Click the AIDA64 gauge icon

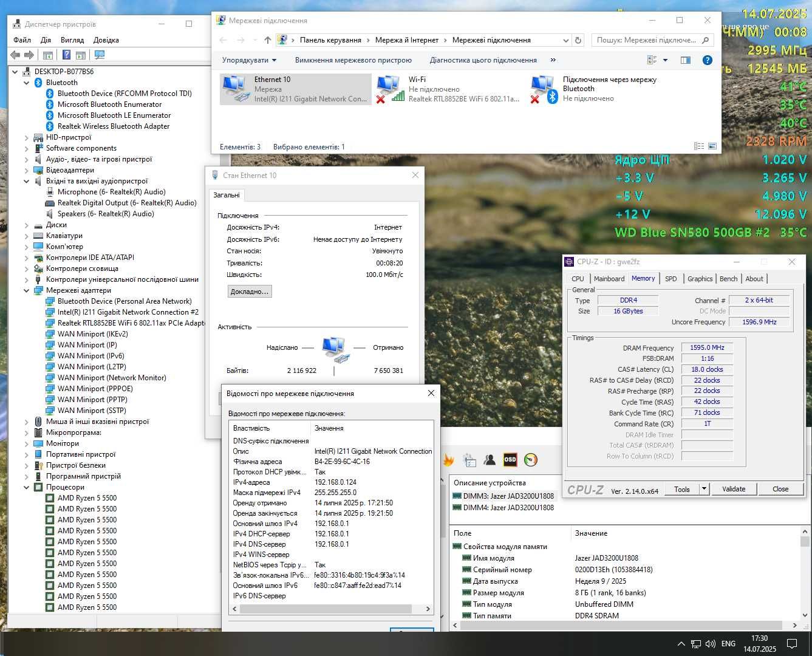click(531, 460)
